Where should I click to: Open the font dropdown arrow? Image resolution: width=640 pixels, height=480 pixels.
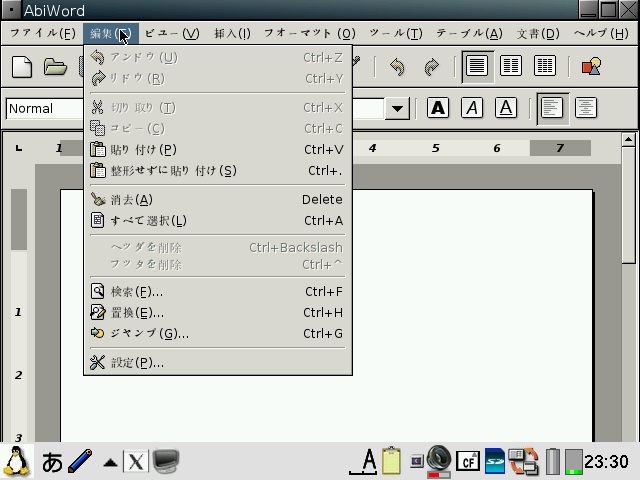(398, 108)
